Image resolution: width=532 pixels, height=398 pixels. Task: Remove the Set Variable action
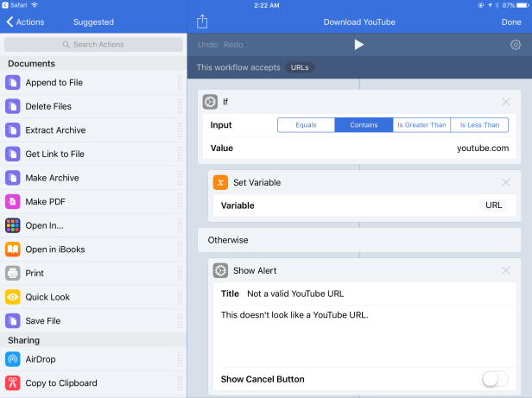point(506,182)
